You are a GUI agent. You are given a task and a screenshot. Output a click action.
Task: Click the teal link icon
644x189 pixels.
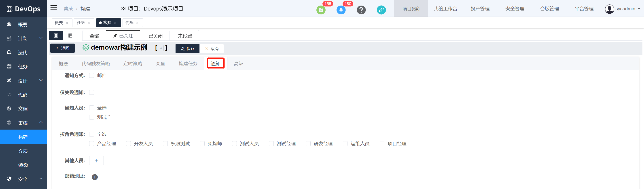click(x=381, y=10)
